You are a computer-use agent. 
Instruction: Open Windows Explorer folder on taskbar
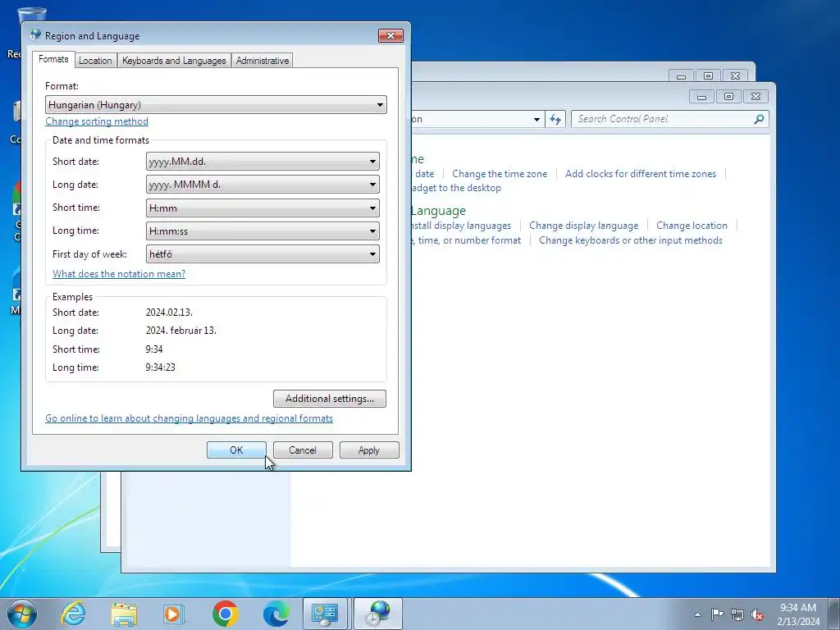coord(124,614)
